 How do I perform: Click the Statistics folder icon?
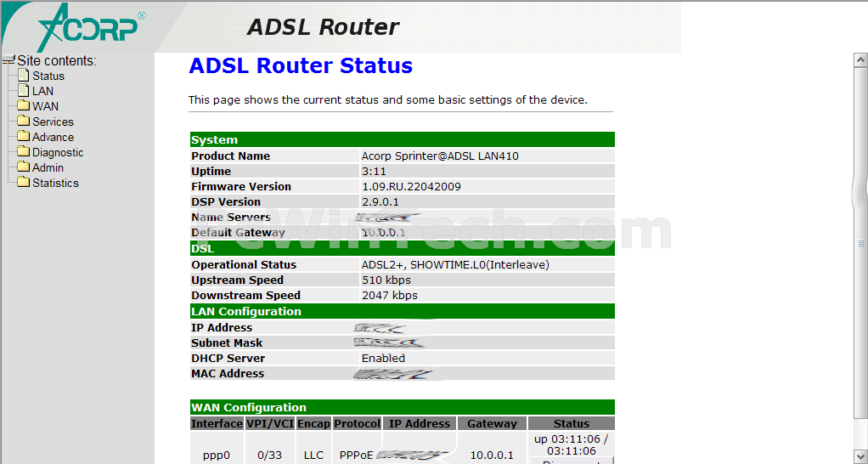(23, 182)
